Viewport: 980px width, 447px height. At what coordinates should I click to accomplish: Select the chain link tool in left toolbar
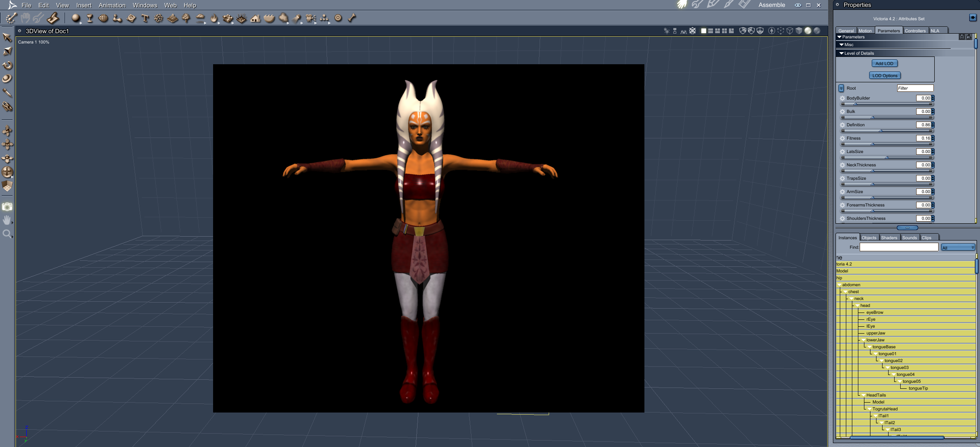coord(7,106)
